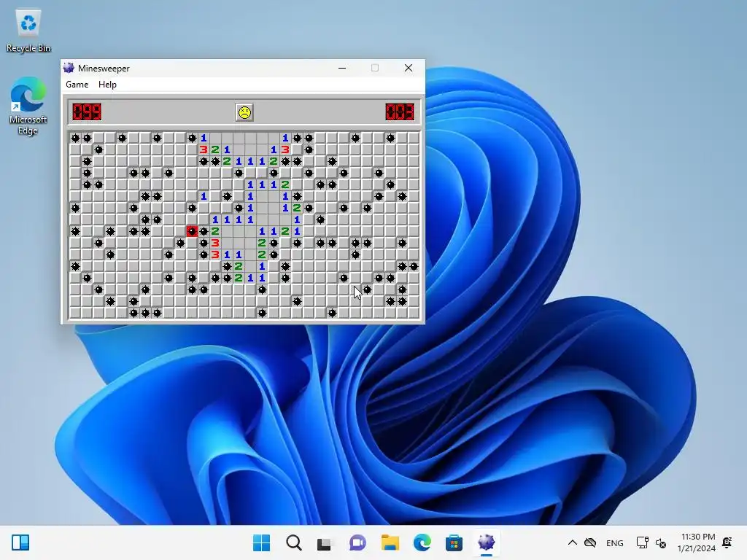Click the Minesweeper title bar app icon
747x560 pixels.
[69, 68]
